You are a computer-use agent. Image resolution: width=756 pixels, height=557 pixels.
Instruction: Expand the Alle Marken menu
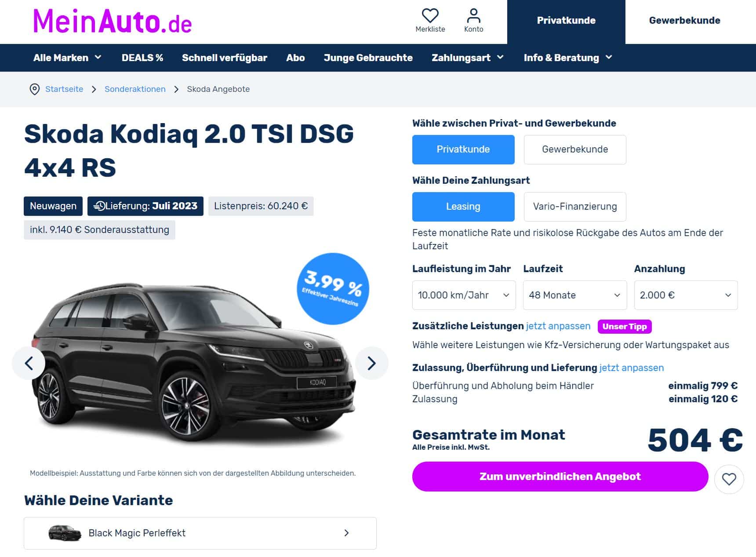(67, 58)
